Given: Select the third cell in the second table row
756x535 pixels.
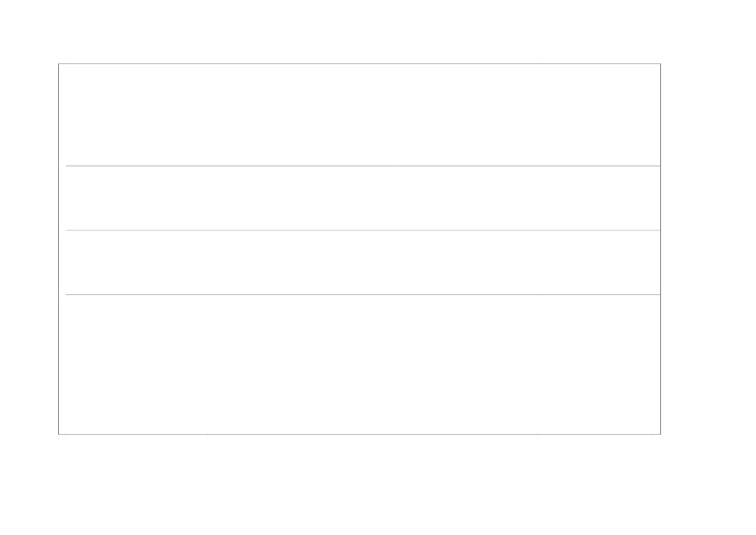Looking at the screenshot, I should pyautogui.click(x=466, y=198).
